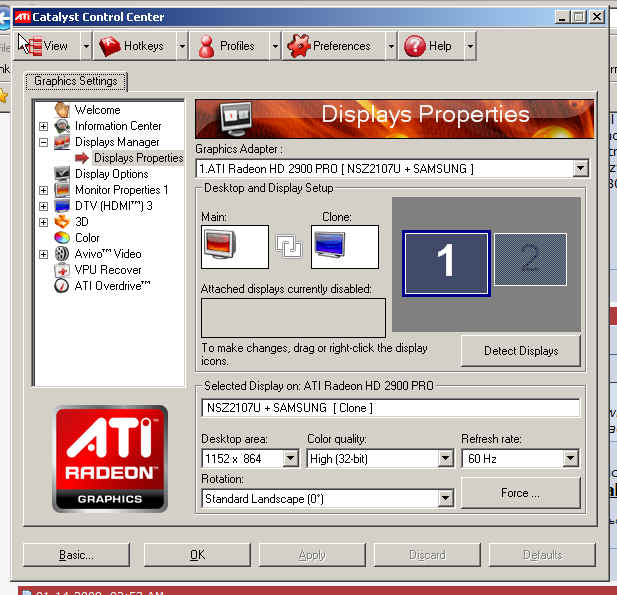Viewport: 617px width, 595px height.
Task: Expand the 3D node
Action: pos(44,222)
